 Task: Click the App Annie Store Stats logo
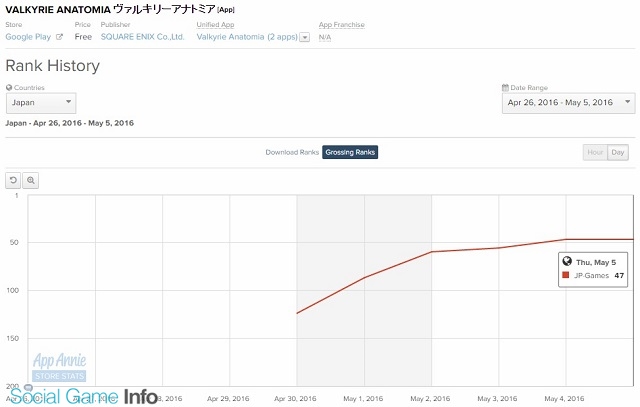point(58,367)
